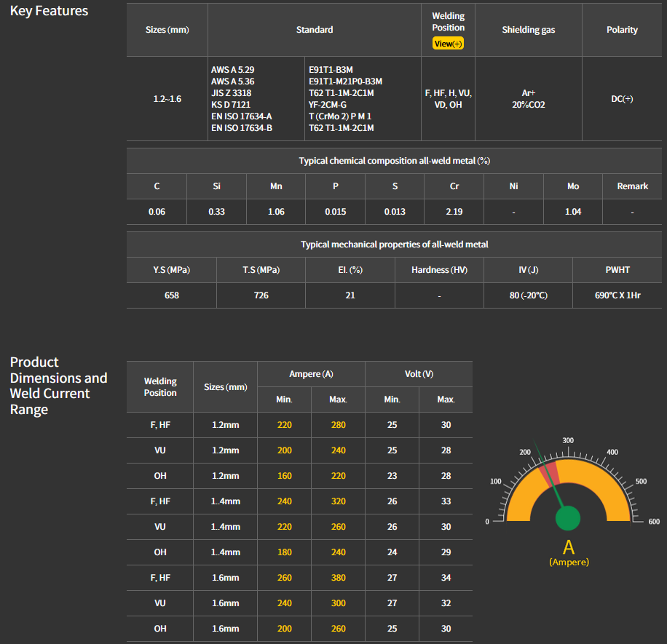Click the Shielding gas column header

pos(528,30)
